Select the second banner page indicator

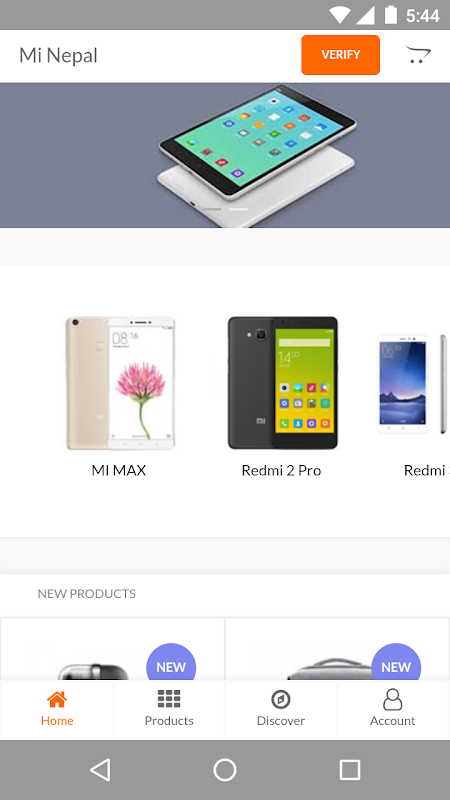(238, 209)
